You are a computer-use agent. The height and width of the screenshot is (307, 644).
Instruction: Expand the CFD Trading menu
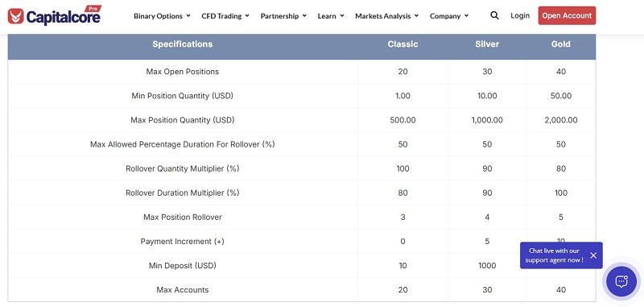pos(225,16)
